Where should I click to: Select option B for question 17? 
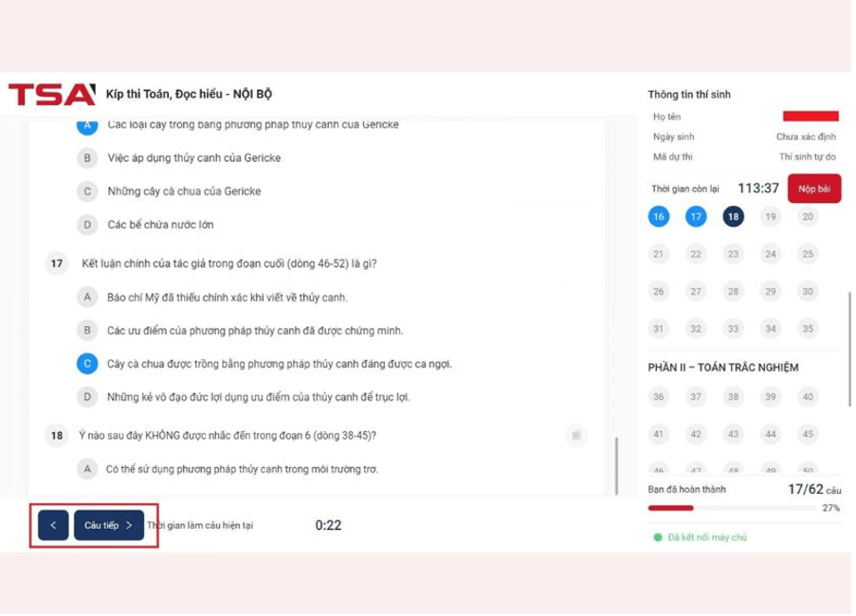point(86,330)
